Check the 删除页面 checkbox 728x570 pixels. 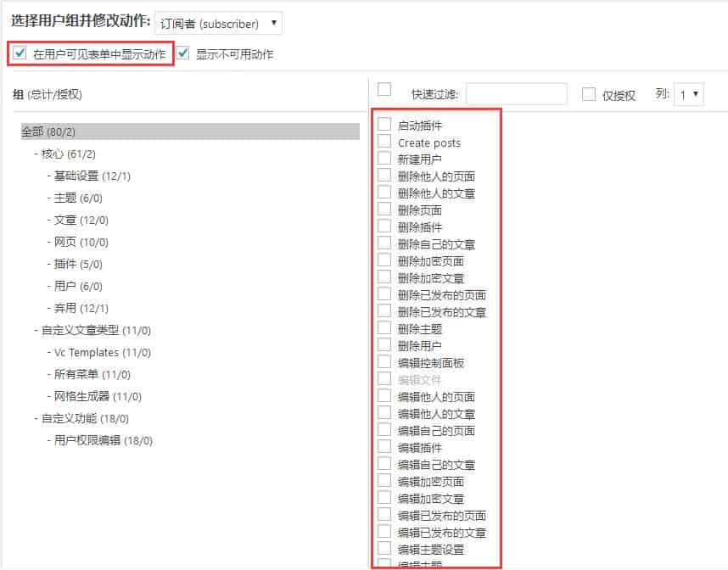coord(384,209)
